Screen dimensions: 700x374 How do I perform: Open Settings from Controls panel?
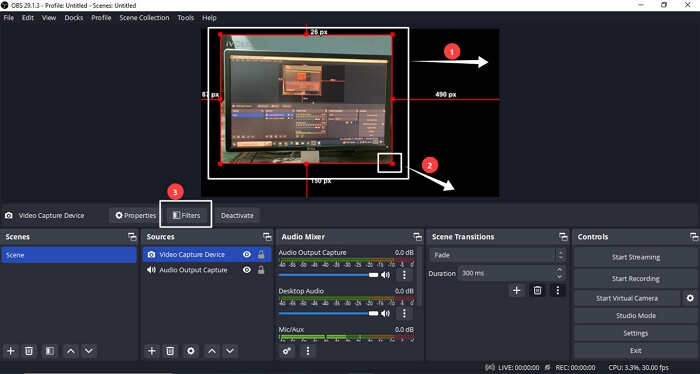pyautogui.click(x=636, y=333)
